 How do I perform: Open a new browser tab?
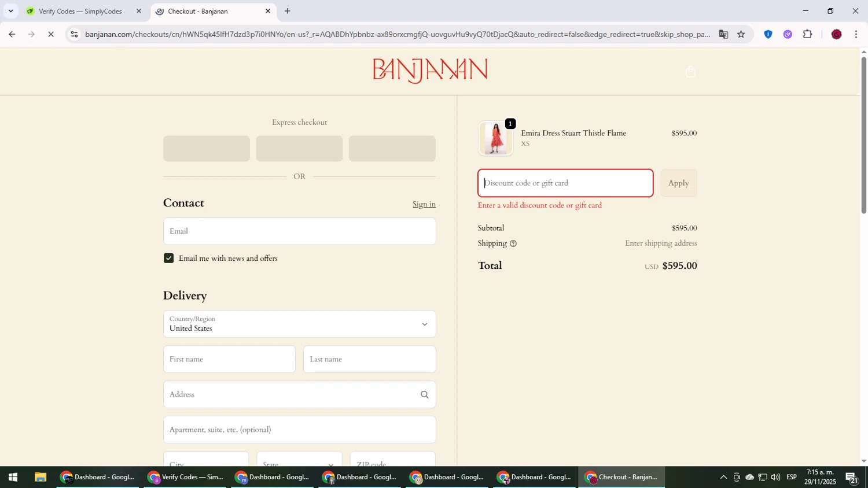coord(287,11)
